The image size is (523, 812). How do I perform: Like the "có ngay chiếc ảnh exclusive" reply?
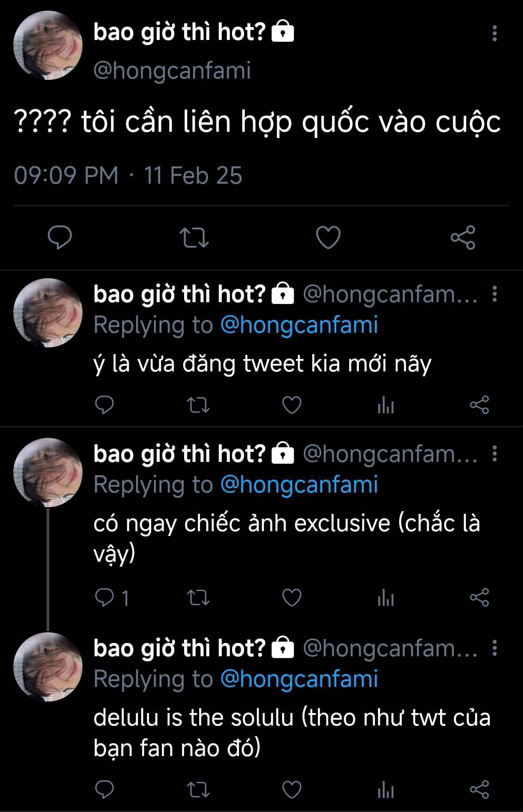coord(292,598)
